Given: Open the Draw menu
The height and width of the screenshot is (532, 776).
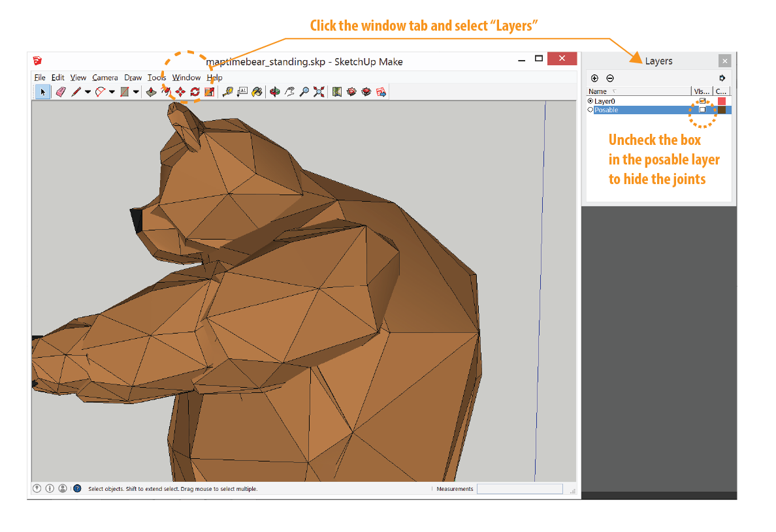Looking at the screenshot, I should coord(133,78).
